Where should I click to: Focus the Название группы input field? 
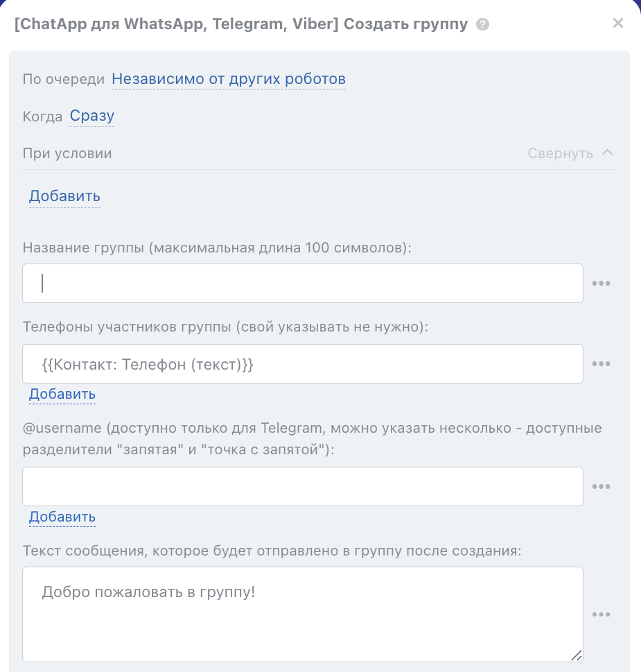(x=303, y=283)
